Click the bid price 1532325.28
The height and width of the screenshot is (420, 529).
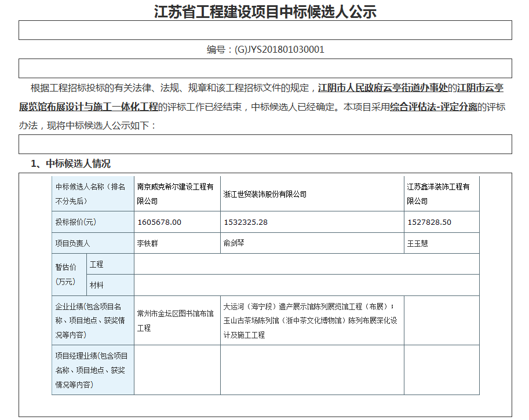coord(246,222)
